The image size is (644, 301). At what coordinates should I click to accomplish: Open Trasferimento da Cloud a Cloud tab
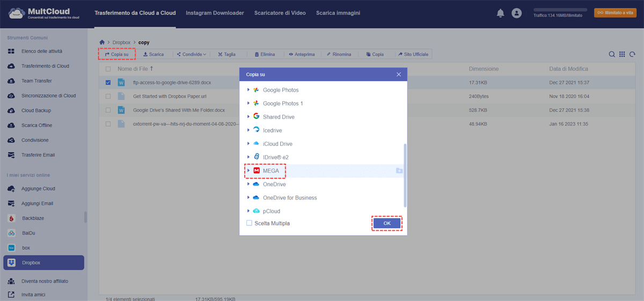tap(135, 13)
